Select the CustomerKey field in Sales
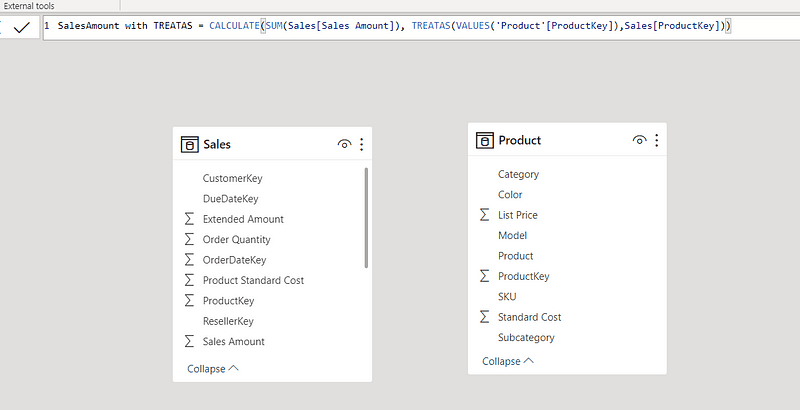 pyautogui.click(x=232, y=178)
